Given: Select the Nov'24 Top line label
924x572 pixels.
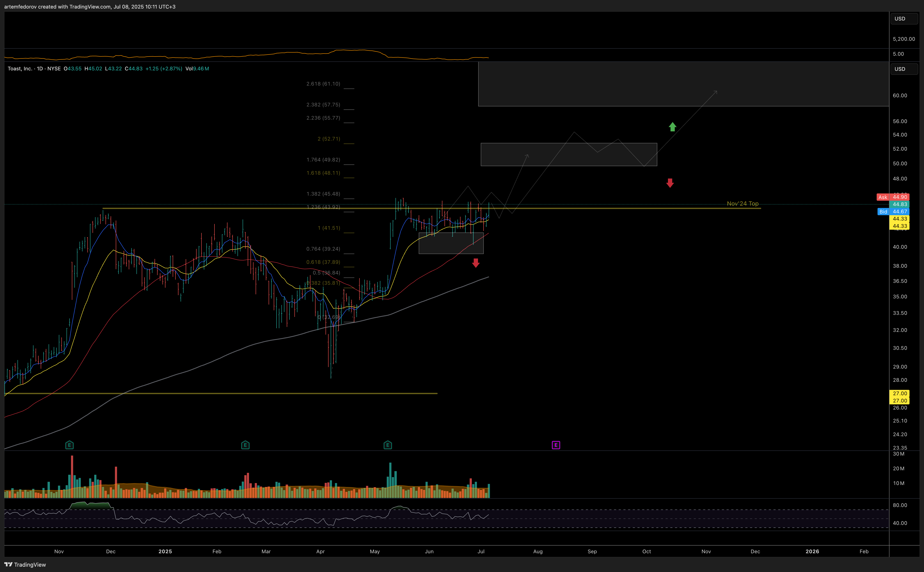Looking at the screenshot, I should coord(743,203).
